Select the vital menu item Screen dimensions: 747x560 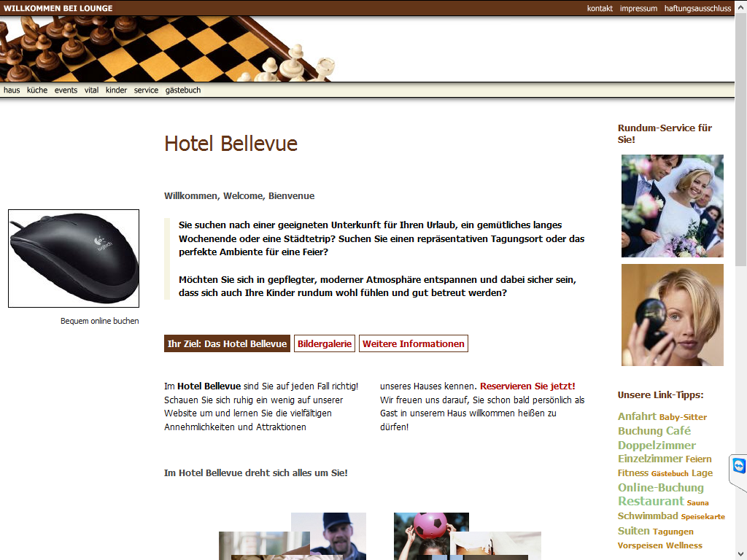pos(91,90)
